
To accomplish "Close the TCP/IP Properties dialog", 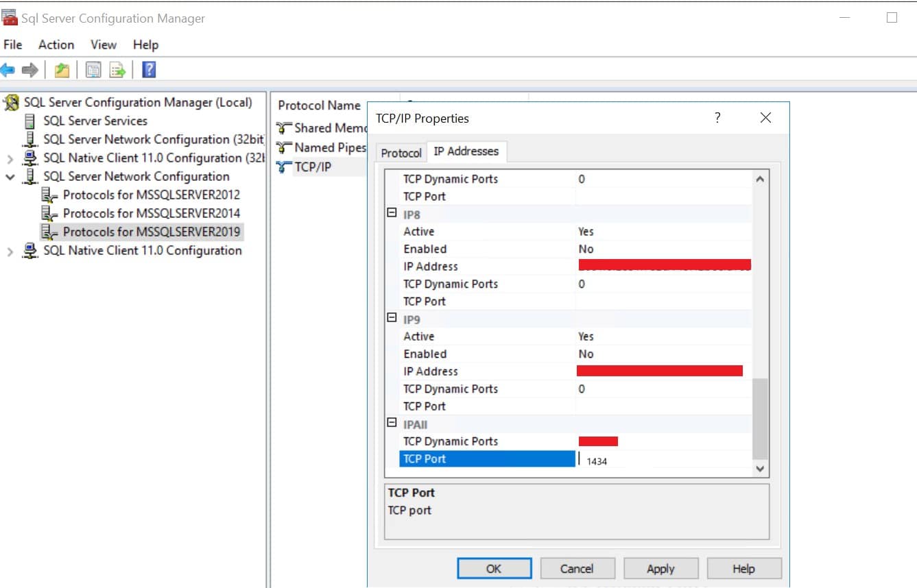I will (x=766, y=118).
